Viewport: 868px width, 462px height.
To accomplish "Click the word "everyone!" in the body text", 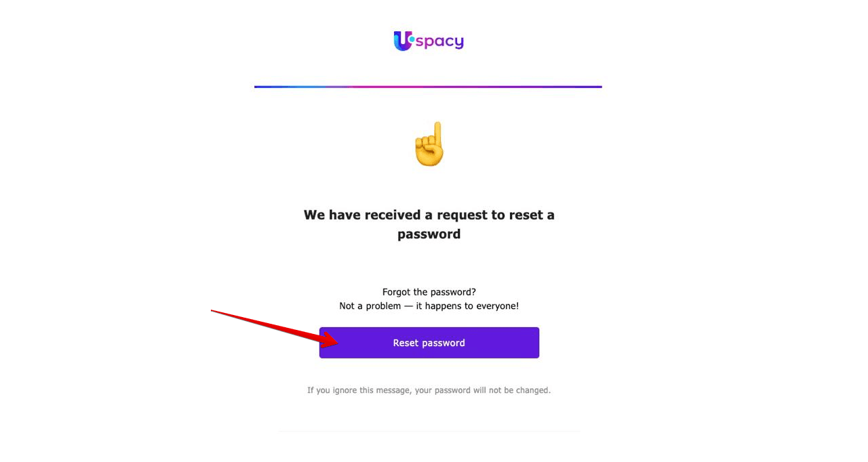I will (x=497, y=306).
